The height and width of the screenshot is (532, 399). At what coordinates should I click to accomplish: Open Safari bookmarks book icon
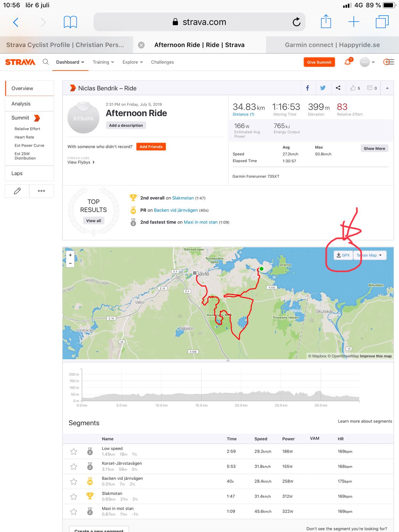(70, 22)
